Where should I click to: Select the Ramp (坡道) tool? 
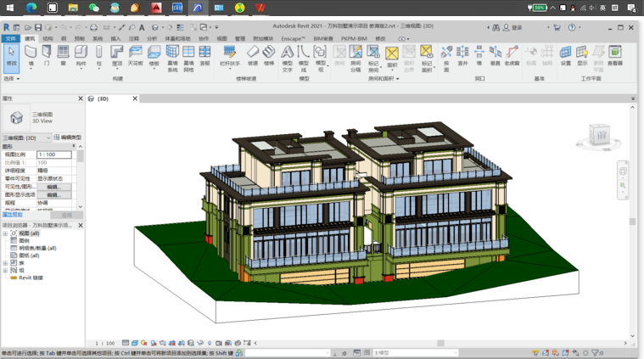coord(253,55)
